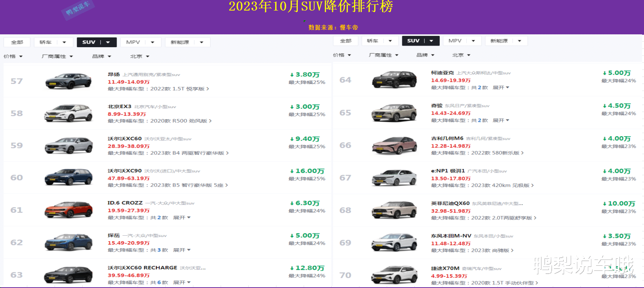This screenshot has height=288, width=644.
Task: Click the 奇骏 car thumbnail
Action: pyautogui.click(x=395, y=113)
